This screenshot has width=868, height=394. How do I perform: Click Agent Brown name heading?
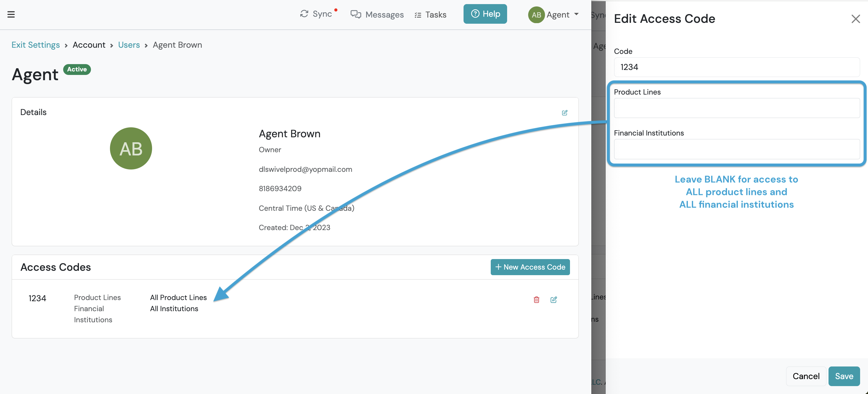click(x=290, y=133)
